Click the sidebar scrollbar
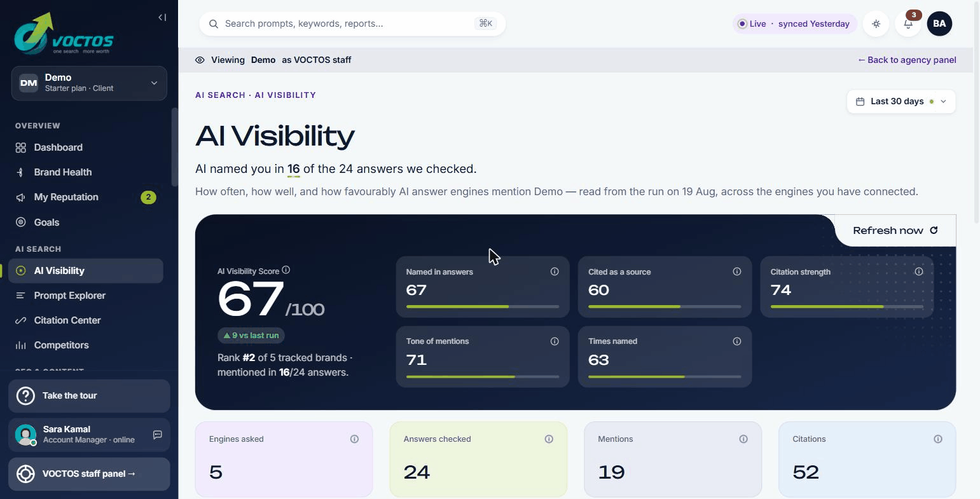This screenshot has height=499, width=980. (x=175, y=147)
